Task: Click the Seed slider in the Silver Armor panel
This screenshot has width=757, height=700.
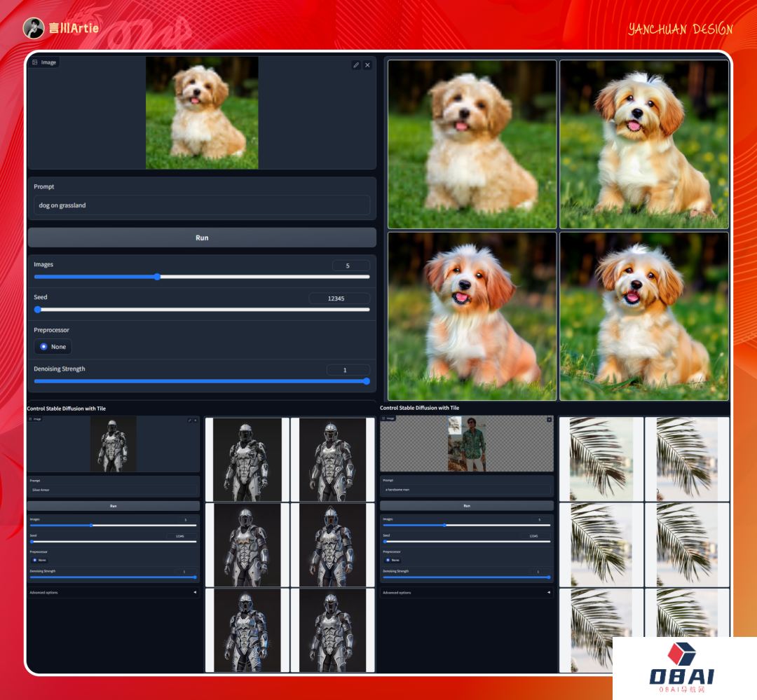Action: (113, 542)
